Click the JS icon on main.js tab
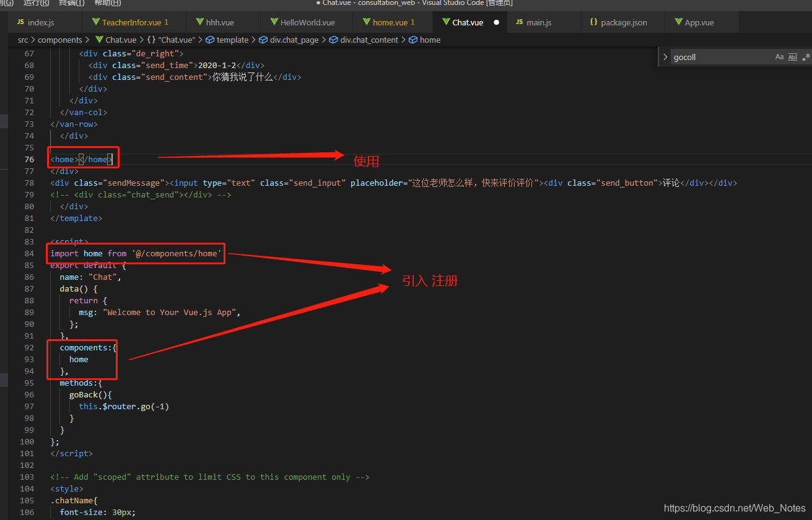 click(519, 22)
